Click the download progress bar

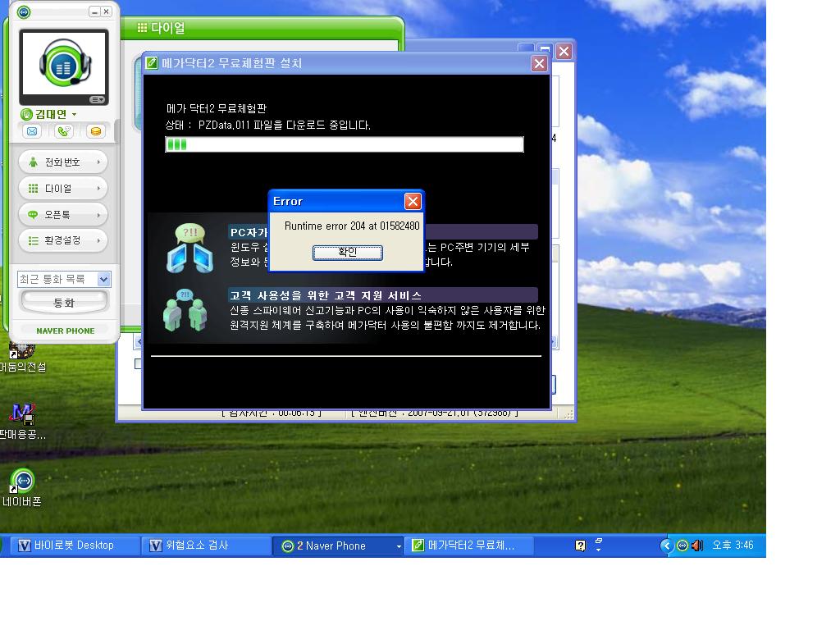(345, 144)
